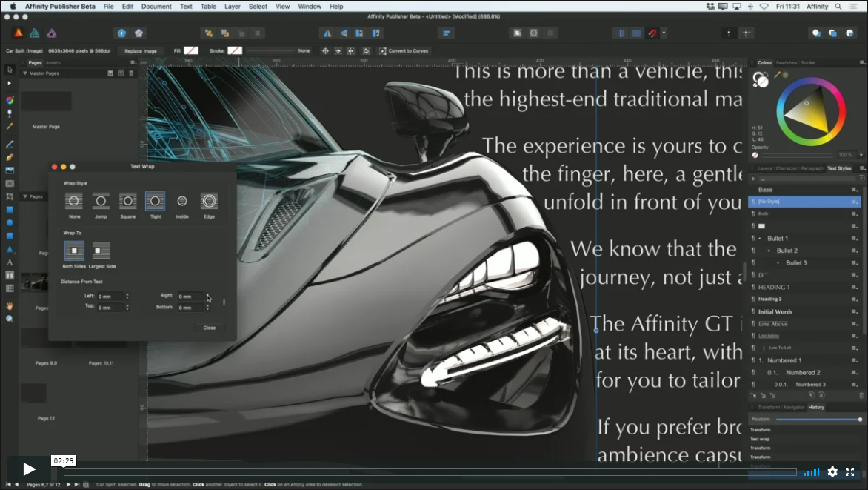Viewport: 868px width, 490px height.
Task: Click the Replace Image button
Action: tap(141, 51)
